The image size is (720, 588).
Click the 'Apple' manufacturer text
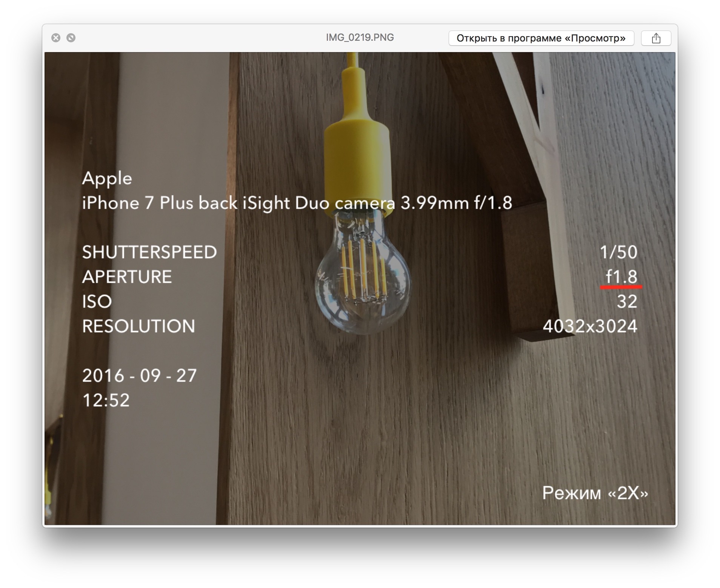(107, 179)
